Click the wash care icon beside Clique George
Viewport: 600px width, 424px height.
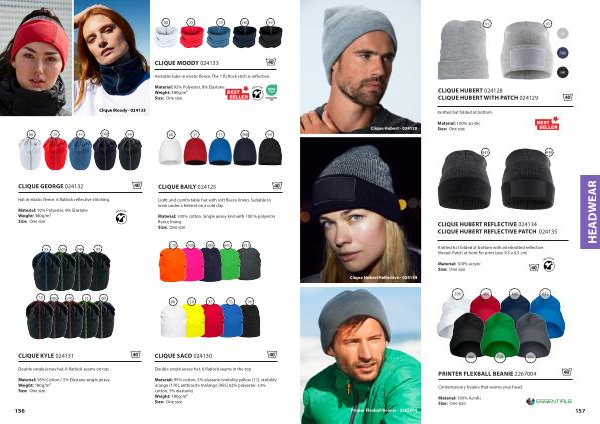(137, 186)
